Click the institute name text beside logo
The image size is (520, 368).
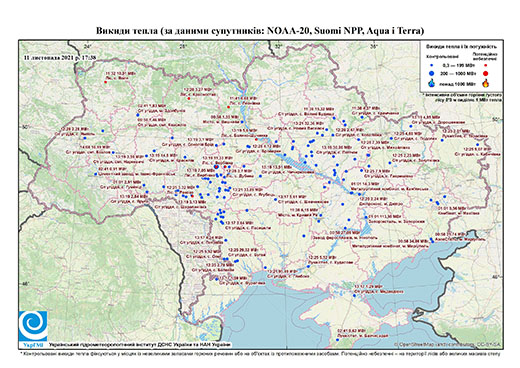139,344
